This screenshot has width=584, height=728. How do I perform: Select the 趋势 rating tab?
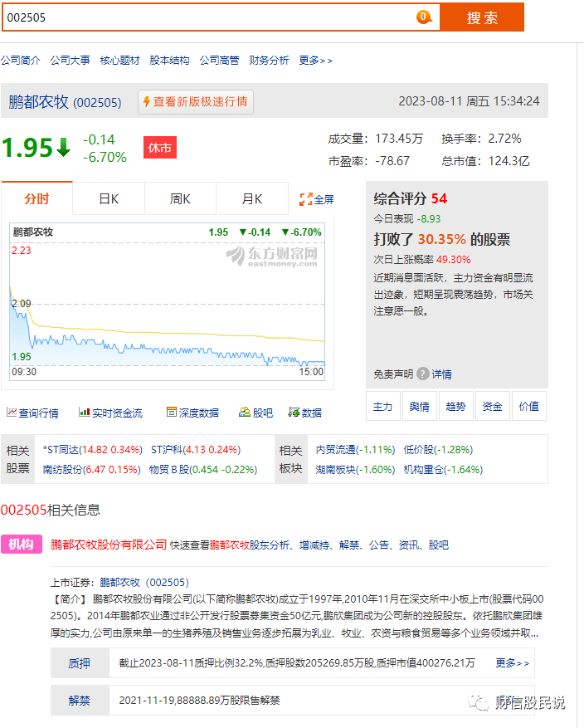click(x=455, y=406)
